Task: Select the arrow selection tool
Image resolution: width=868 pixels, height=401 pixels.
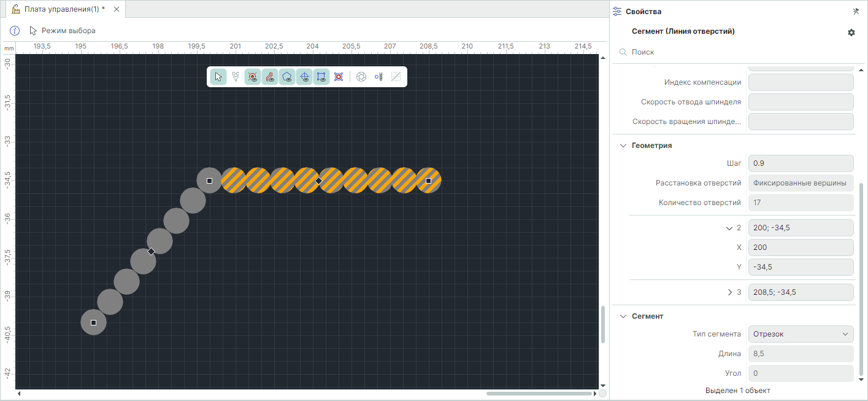Action: [218, 77]
